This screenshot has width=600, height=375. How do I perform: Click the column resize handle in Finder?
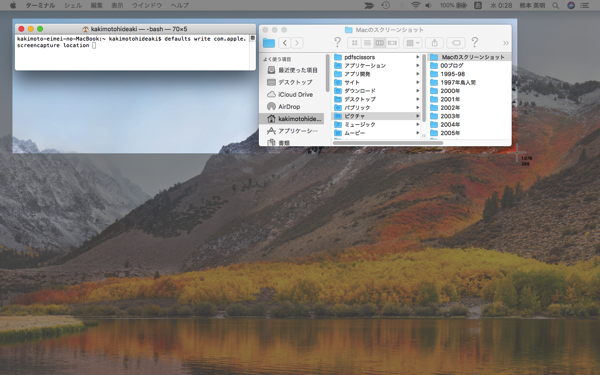pyautogui.click(x=424, y=135)
